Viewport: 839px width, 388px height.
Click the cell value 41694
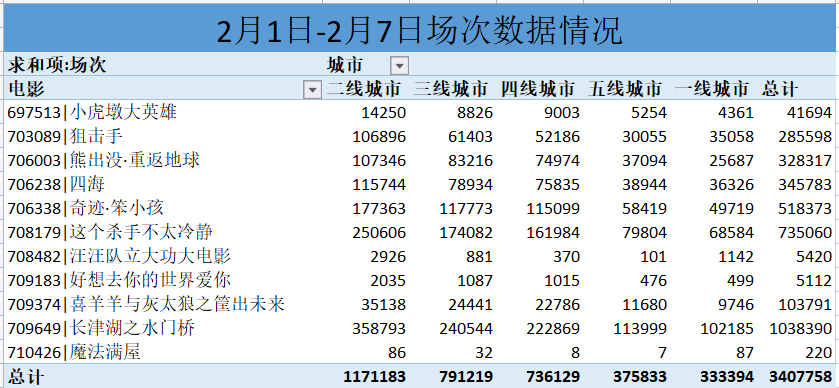pos(810,113)
